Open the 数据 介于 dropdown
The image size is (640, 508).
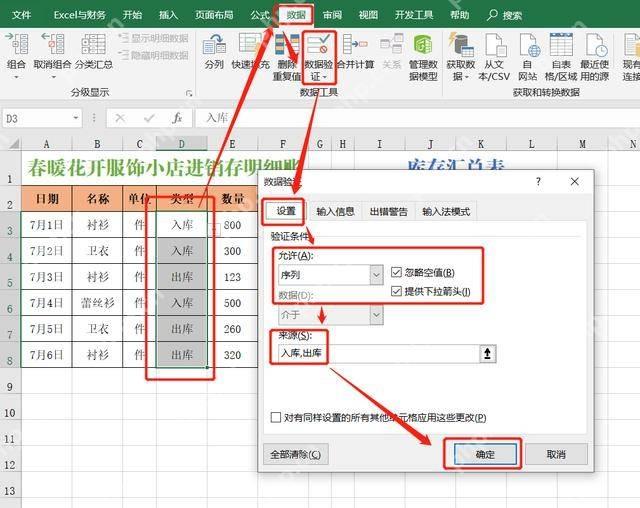pyautogui.click(x=376, y=315)
